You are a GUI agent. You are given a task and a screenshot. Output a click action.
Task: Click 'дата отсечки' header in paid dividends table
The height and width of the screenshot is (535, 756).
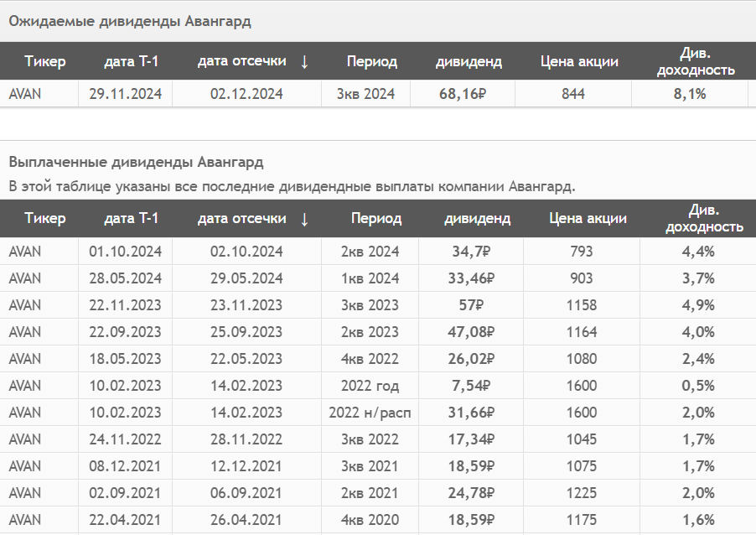(x=242, y=219)
